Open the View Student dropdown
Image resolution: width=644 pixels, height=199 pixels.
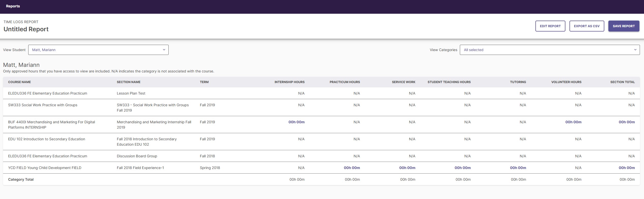(98, 50)
